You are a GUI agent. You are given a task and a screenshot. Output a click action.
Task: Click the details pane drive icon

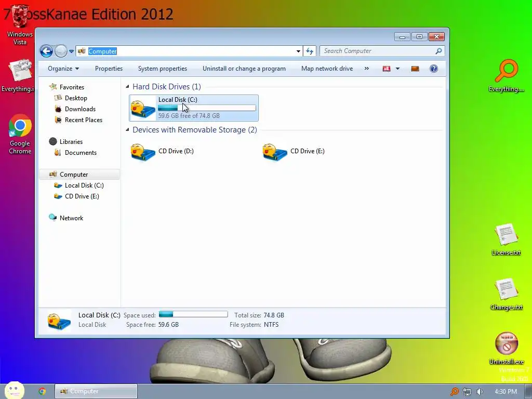coord(59,321)
